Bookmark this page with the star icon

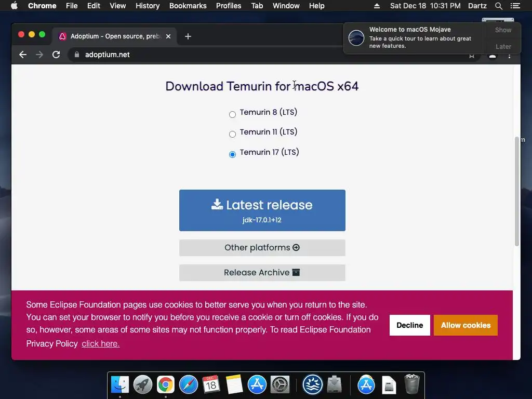coord(472,56)
